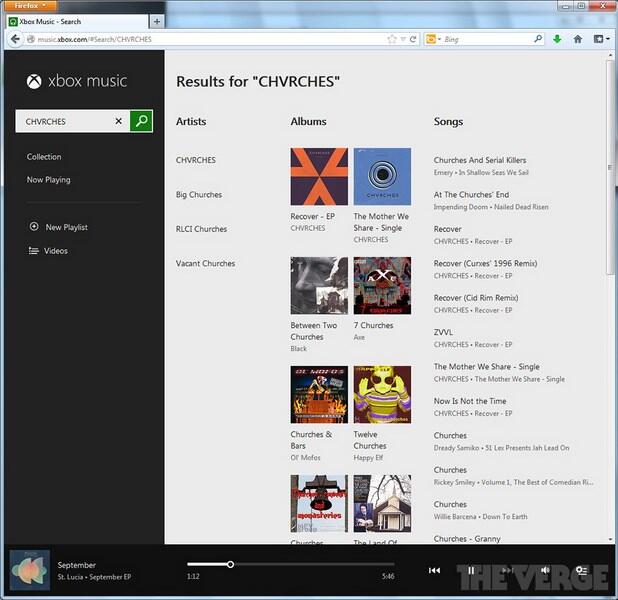Image resolution: width=618 pixels, height=600 pixels.
Task: Expand the URL history dropdown arrow
Action: tap(403, 39)
